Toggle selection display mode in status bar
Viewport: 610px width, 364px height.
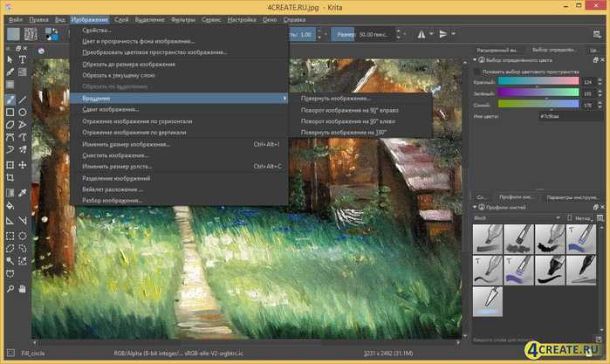[x=10, y=354]
